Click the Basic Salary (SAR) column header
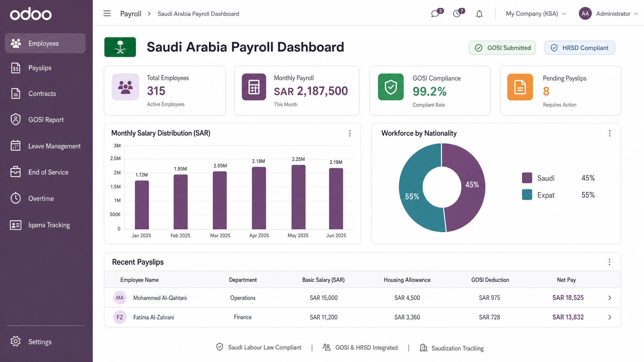The image size is (644, 362). click(x=323, y=280)
